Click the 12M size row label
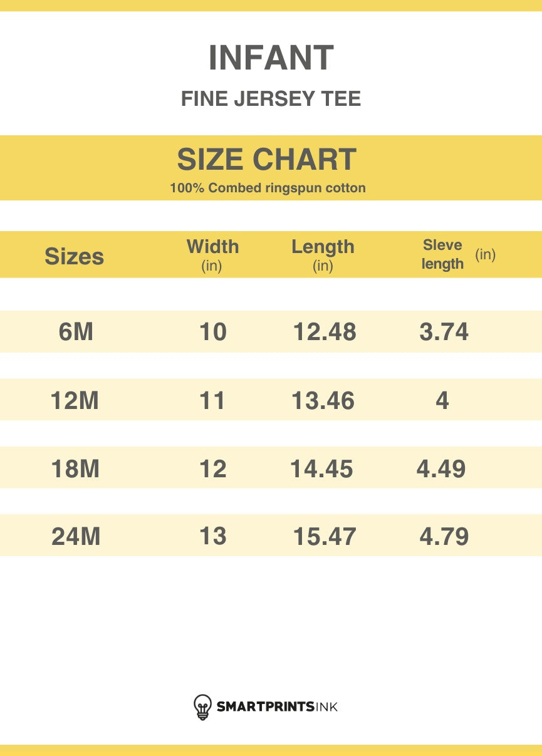Image resolution: width=542 pixels, height=756 pixels. pyautogui.click(x=75, y=400)
